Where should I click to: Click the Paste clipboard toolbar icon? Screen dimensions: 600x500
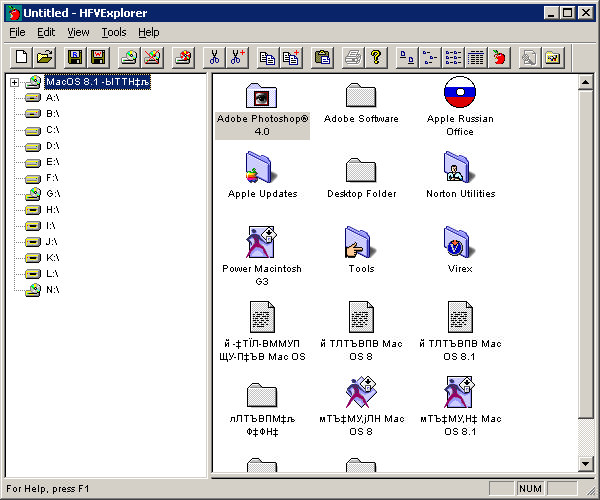322,57
